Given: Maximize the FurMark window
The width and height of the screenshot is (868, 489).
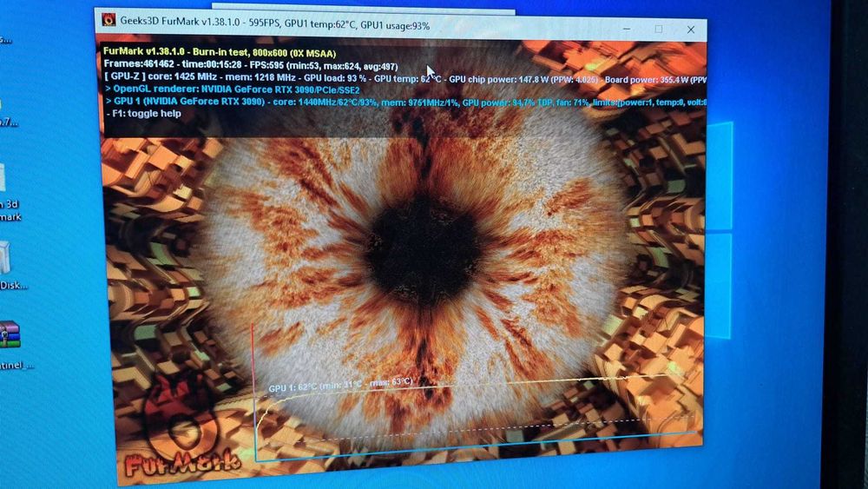Looking at the screenshot, I should pos(658,29).
